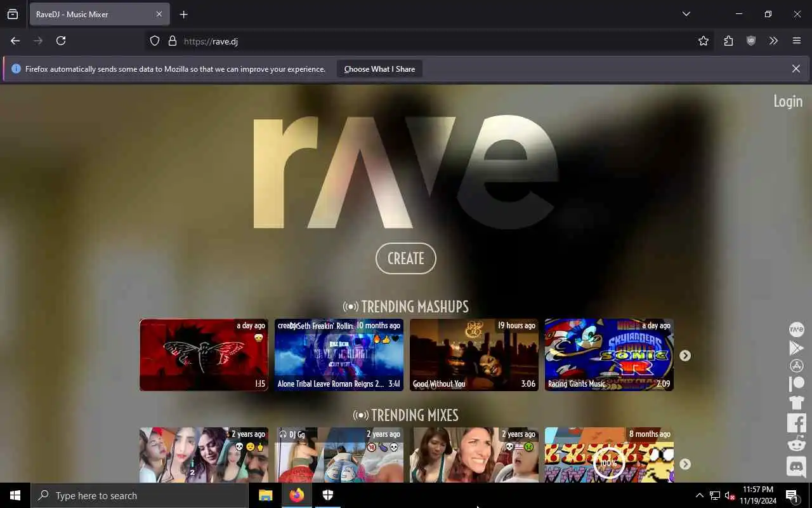Open the DJ Gg trending mix
The width and height of the screenshot is (812, 508).
339,455
